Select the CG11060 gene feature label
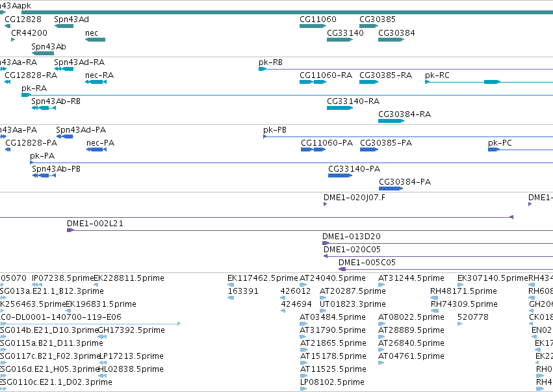The width and height of the screenshot is (553, 392). pyautogui.click(x=318, y=20)
